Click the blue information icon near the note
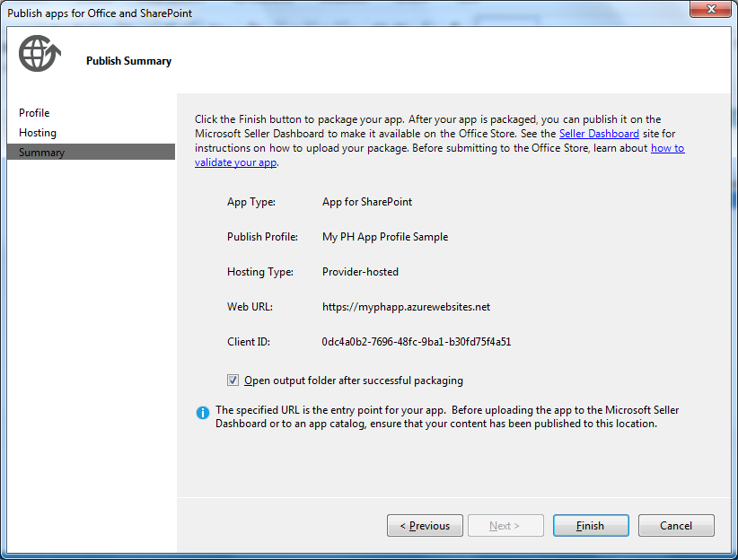This screenshot has height=560, width=738. (x=202, y=413)
